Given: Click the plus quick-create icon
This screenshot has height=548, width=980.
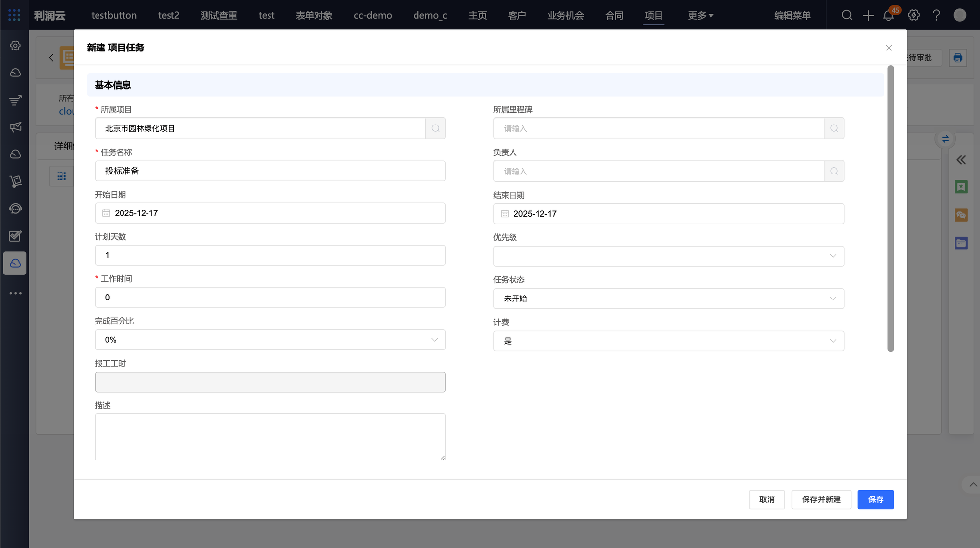Looking at the screenshot, I should coord(868,15).
